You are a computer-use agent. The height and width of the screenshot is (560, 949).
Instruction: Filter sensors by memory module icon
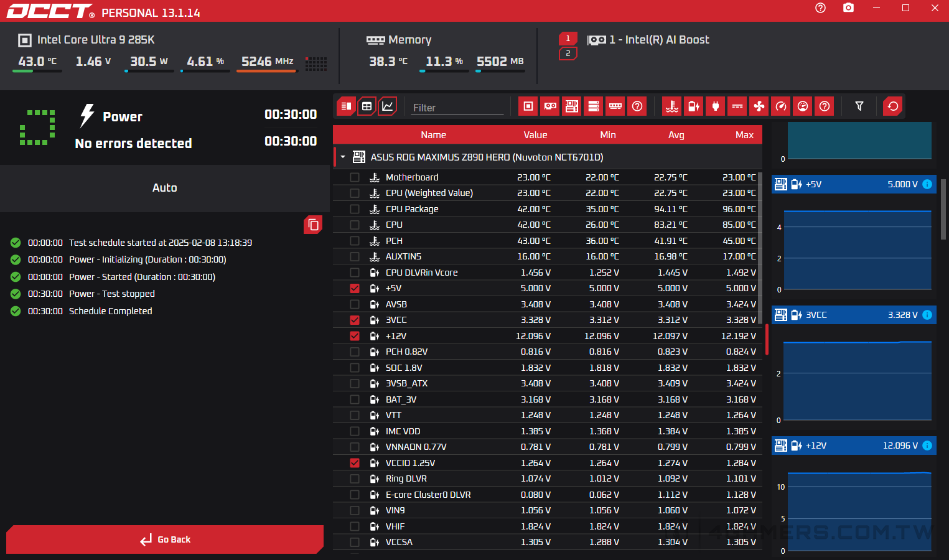[615, 106]
